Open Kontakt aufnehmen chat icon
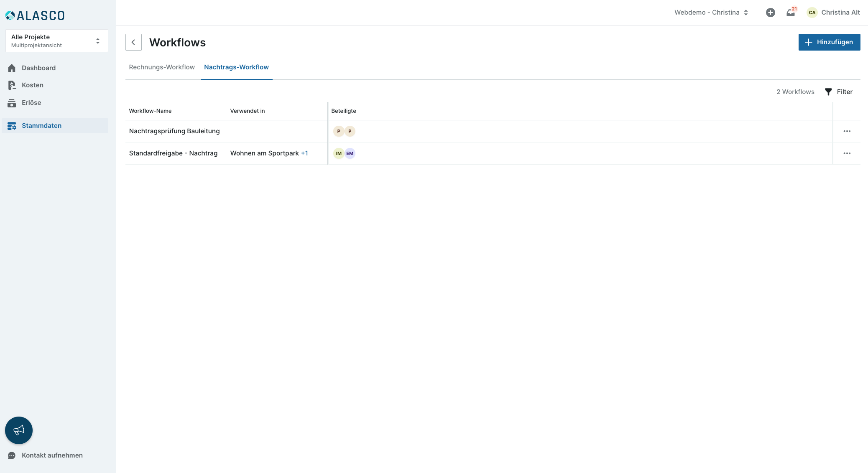This screenshot has height=473, width=868. (12, 455)
